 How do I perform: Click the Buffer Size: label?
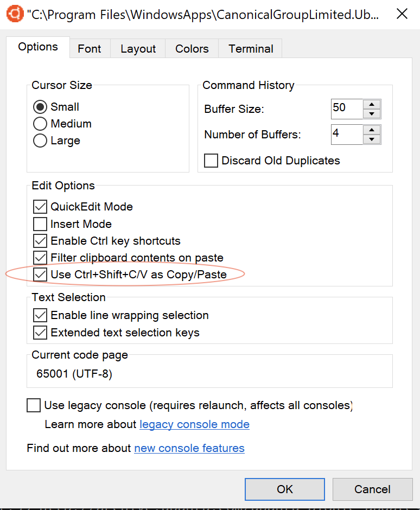tap(234, 109)
